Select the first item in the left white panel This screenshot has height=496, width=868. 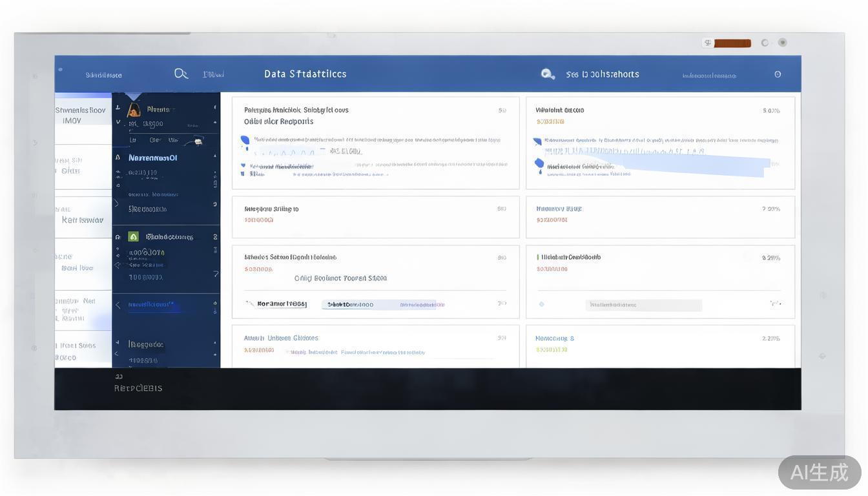[x=82, y=116]
